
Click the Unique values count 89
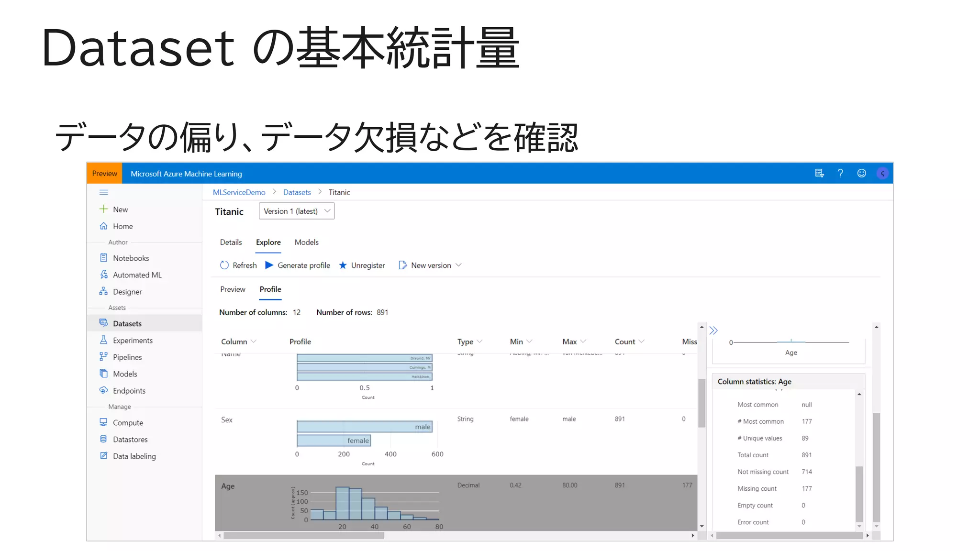click(x=805, y=438)
